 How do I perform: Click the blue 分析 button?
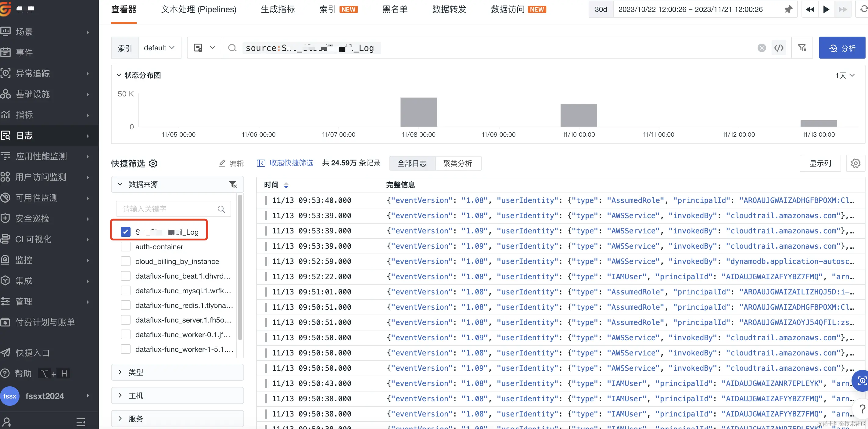(842, 48)
